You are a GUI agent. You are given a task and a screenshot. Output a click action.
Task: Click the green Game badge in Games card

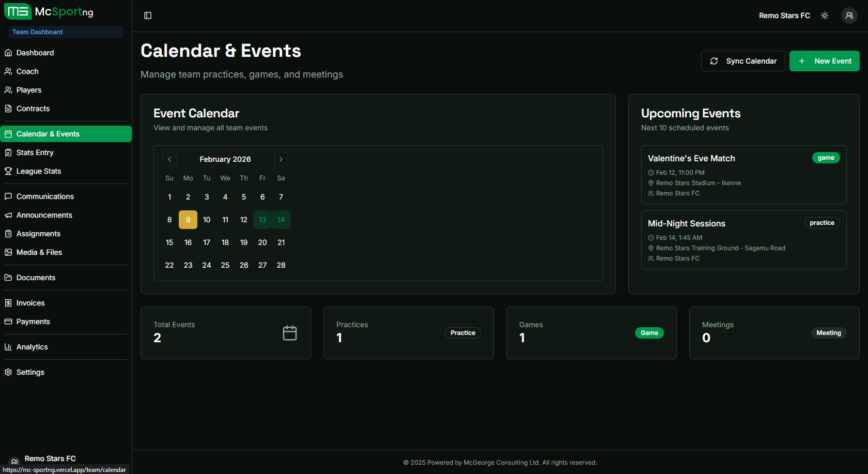(649, 333)
